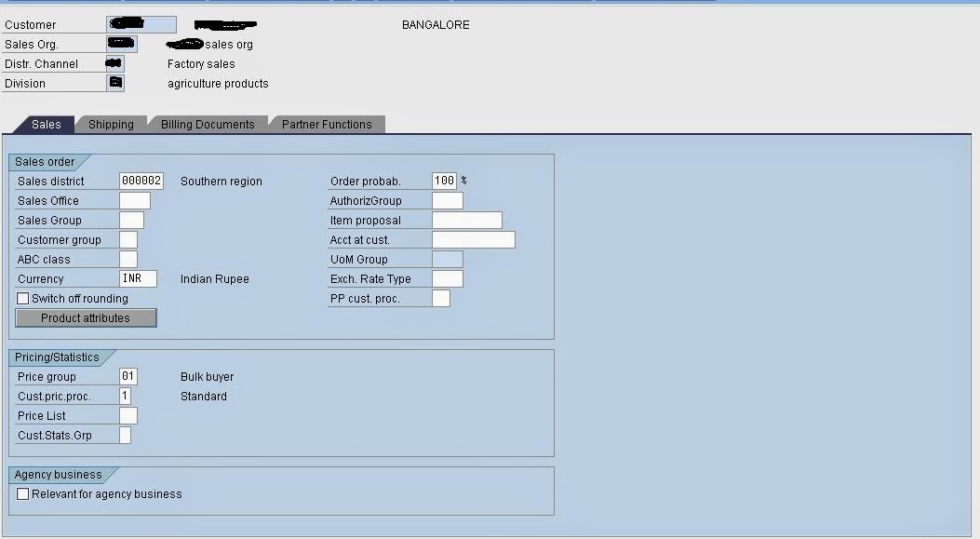Select the Sales Group input field
Viewport: 980px width, 539px height.
coord(133,220)
